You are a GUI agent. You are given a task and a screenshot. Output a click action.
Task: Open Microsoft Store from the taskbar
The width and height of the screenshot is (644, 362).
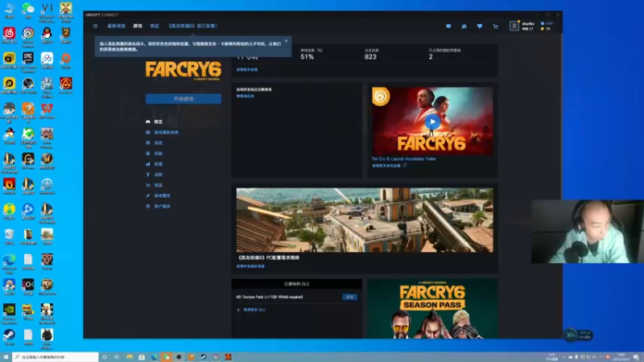click(x=142, y=357)
